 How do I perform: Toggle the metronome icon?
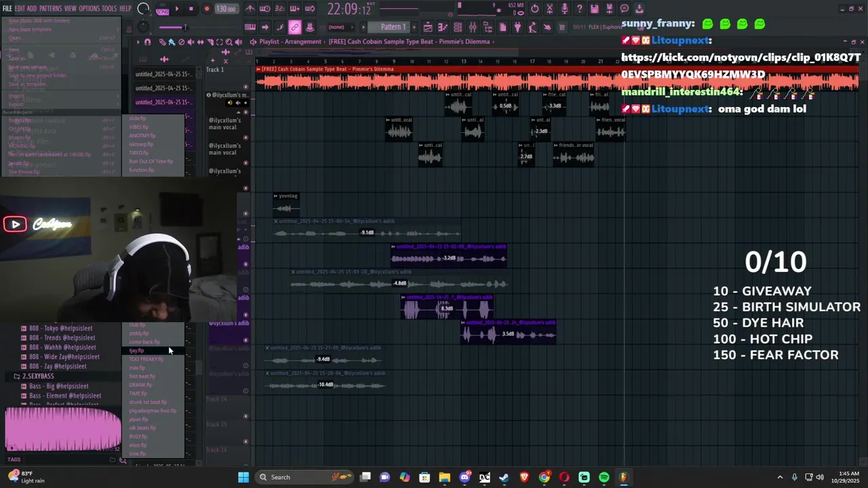click(x=250, y=9)
